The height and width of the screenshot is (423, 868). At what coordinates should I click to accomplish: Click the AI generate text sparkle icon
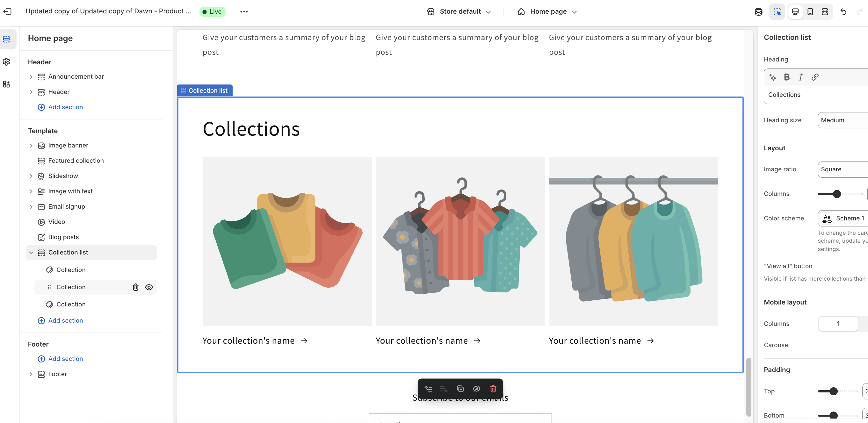click(773, 77)
